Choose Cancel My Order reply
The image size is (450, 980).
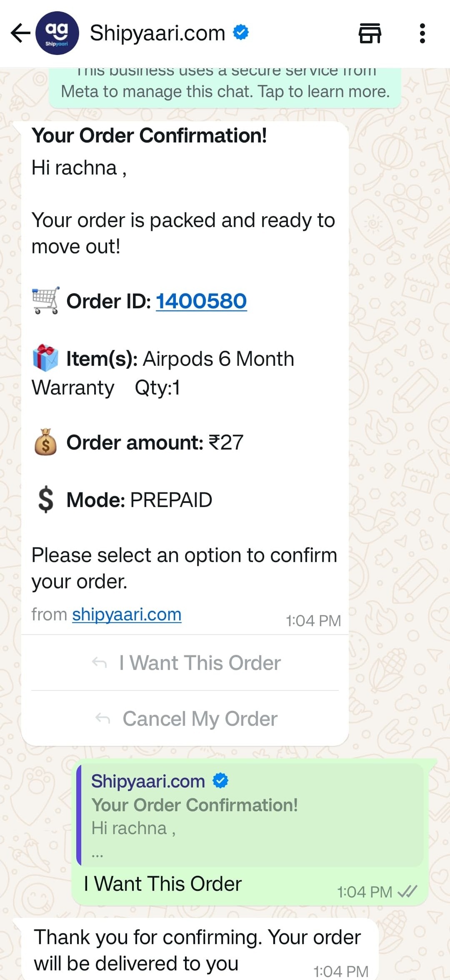click(x=185, y=718)
